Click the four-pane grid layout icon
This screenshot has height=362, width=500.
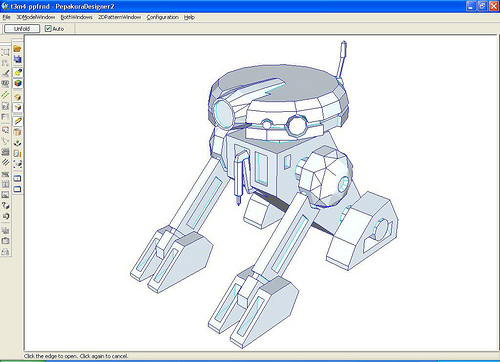click(5, 184)
